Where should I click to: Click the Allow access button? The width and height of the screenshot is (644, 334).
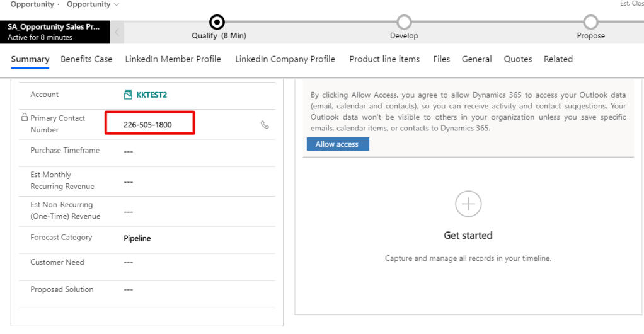[x=337, y=144]
